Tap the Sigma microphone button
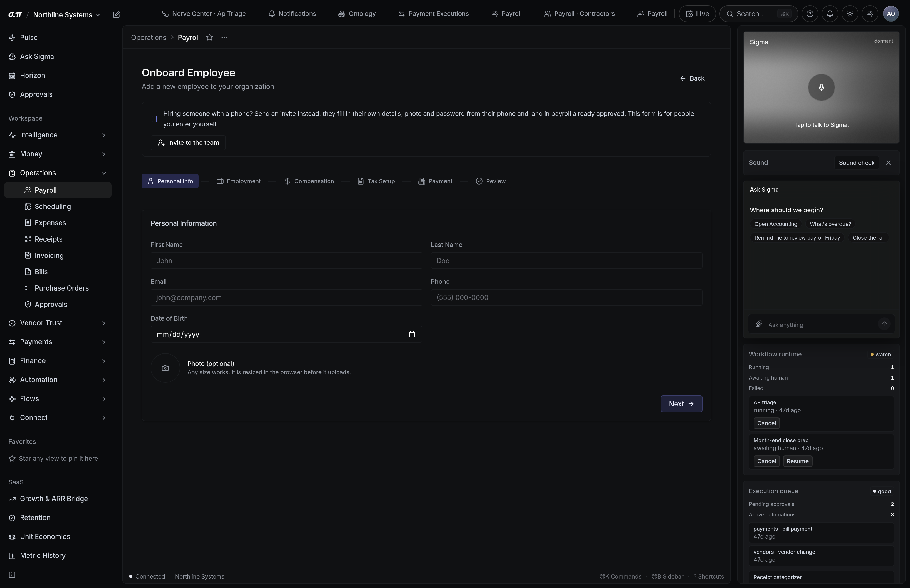Image resolution: width=910 pixels, height=588 pixels. [x=821, y=87]
